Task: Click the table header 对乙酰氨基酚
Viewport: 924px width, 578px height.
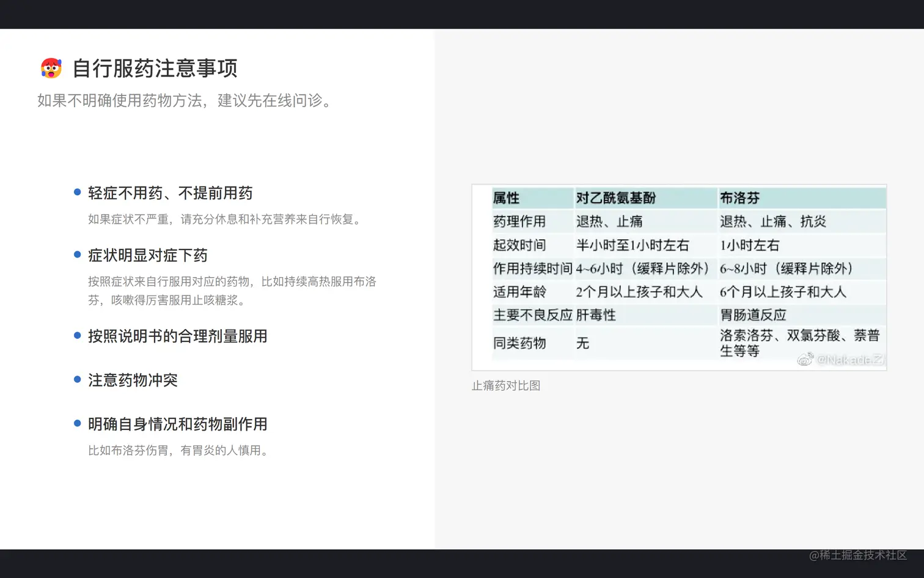Action: pyautogui.click(x=616, y=198)
